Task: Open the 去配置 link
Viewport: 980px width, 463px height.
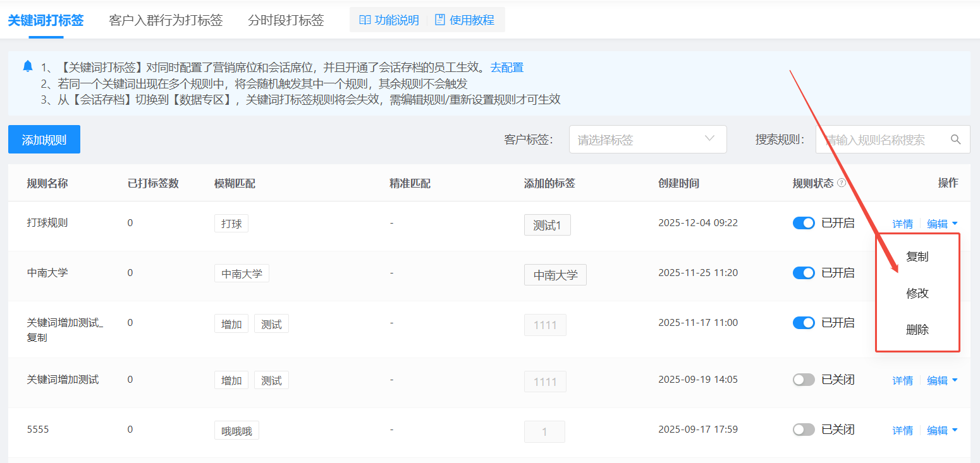Action: (507, 68)
